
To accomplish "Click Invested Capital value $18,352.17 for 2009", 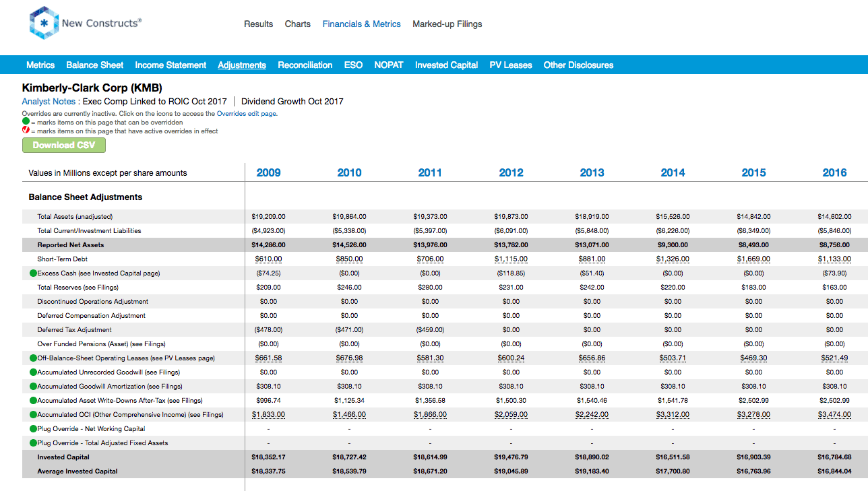I will click(x=269, y=457).
